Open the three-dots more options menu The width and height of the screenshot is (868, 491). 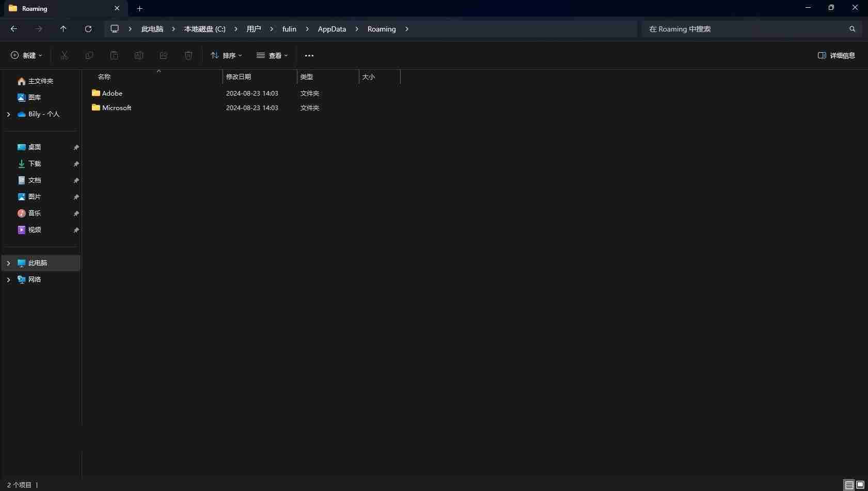pos(309,55)
